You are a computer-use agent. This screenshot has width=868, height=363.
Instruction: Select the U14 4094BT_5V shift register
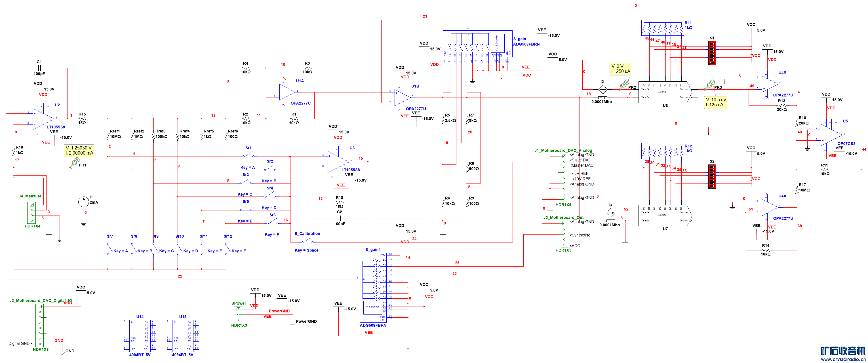(x=140, y=335)
